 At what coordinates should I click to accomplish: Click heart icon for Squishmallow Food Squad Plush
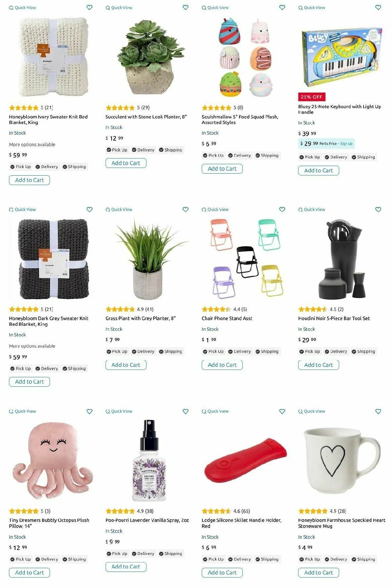pos(282,7)
